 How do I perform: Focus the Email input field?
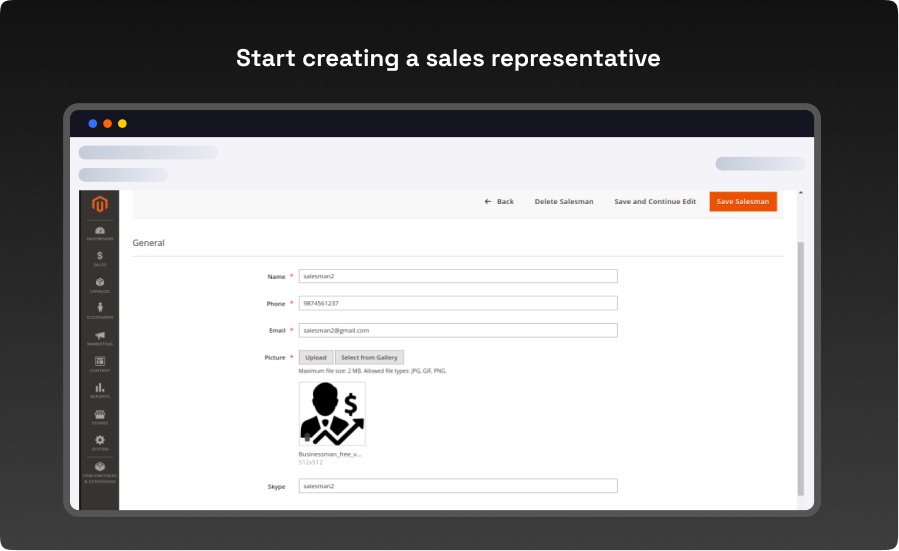(x=458, y=330)
